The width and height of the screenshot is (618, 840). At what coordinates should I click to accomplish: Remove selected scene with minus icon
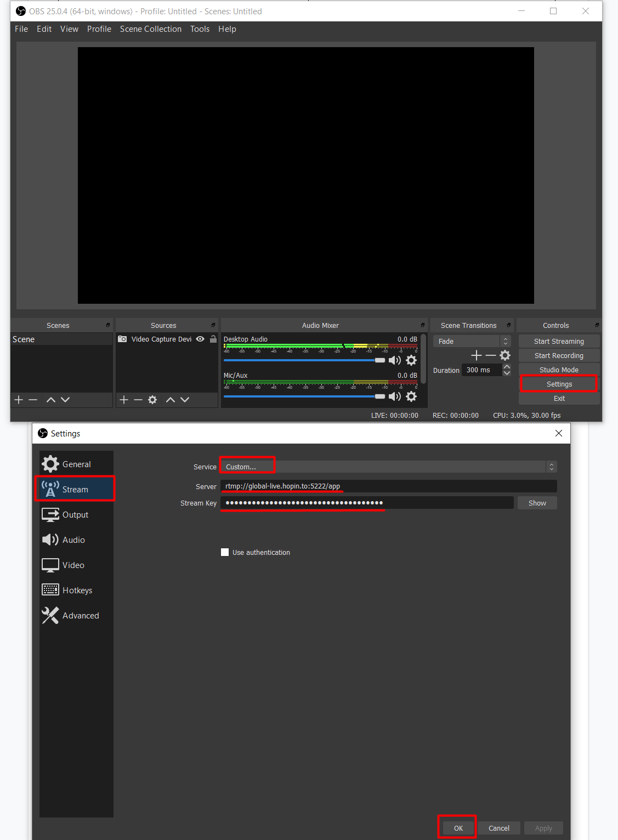click(33, 400)
